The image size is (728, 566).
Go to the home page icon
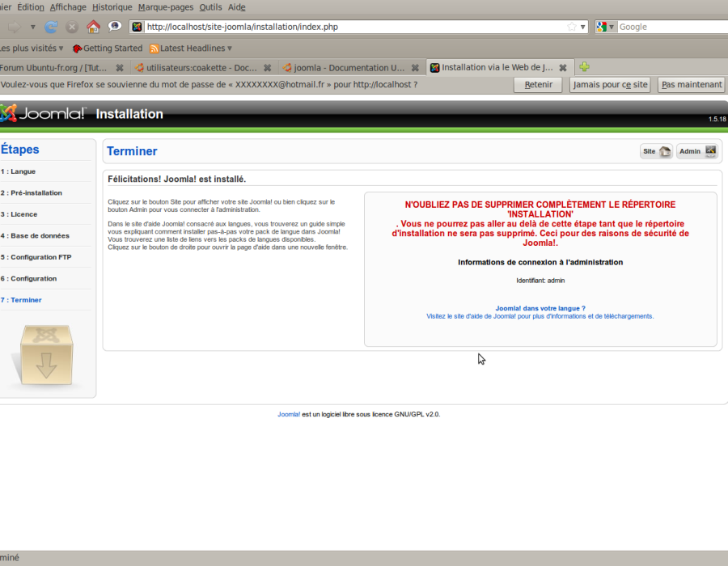tap(93, 27)
